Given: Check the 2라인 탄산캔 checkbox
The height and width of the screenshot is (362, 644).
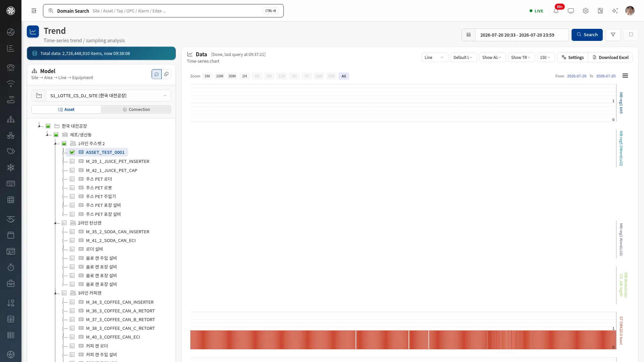Looking at the screenshot, I should coord(64,223).
